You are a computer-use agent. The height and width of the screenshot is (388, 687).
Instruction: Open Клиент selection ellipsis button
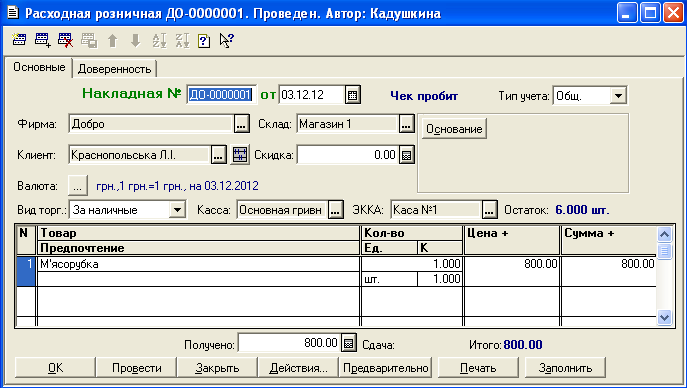[219, 155]
